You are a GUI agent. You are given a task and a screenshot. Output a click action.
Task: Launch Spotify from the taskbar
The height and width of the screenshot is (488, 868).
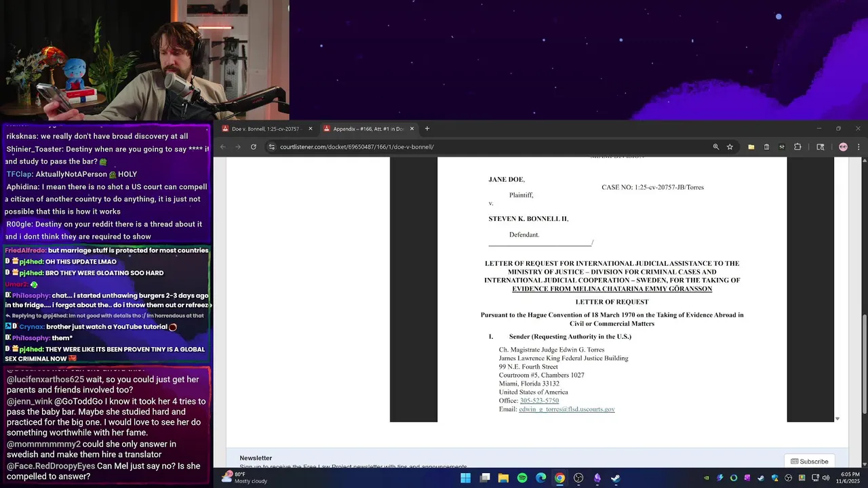pyautogui.click(x=522, y=478)
